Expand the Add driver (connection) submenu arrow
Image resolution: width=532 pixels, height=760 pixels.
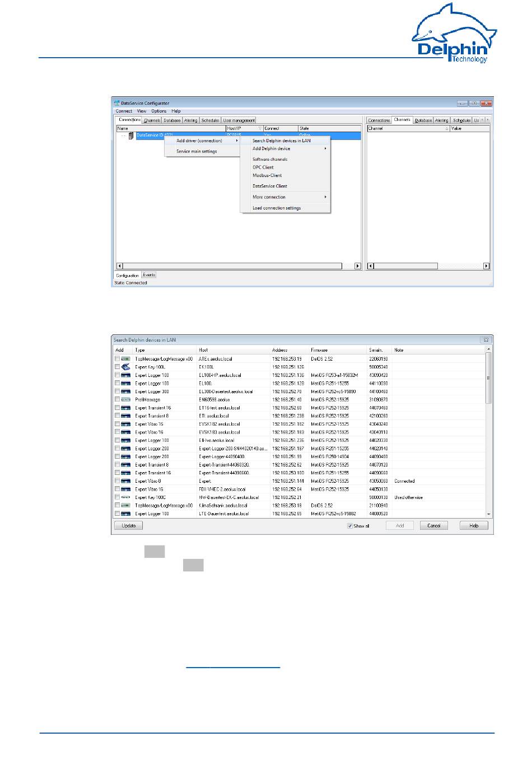(x=237, y=141)
